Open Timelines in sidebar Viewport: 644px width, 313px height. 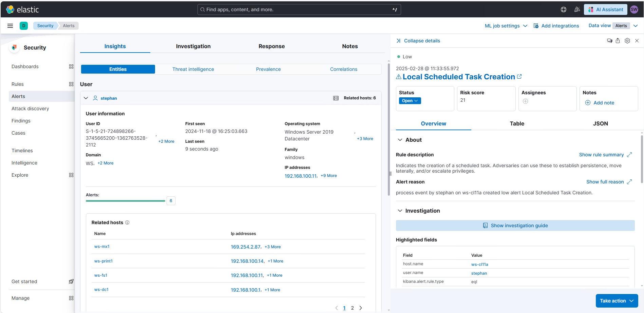22,151
